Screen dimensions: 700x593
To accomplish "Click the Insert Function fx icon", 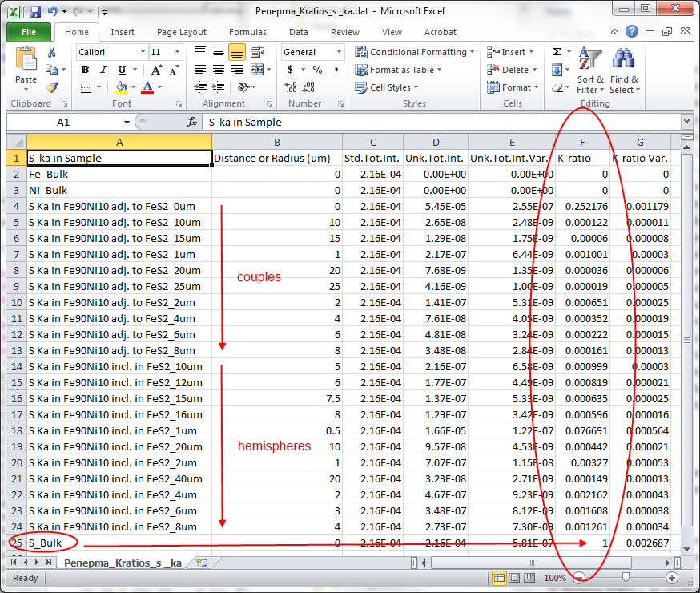I will pos(192,123).
